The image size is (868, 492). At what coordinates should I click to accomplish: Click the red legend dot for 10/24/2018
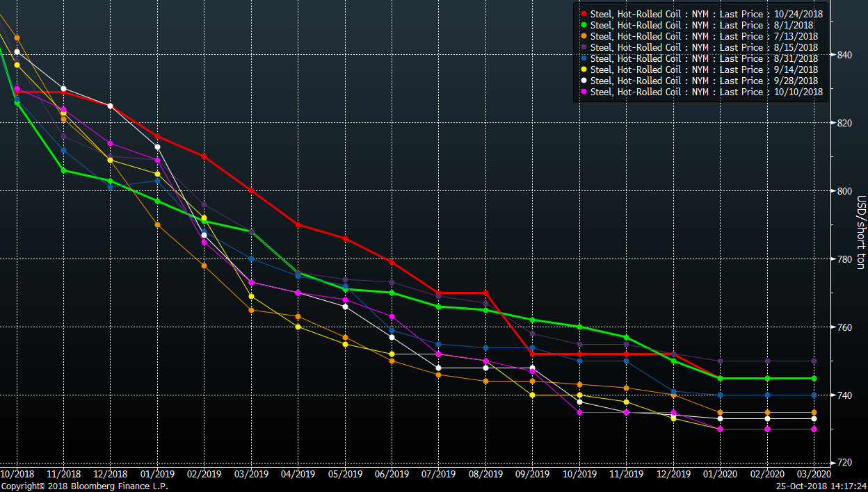coord(583,14)
